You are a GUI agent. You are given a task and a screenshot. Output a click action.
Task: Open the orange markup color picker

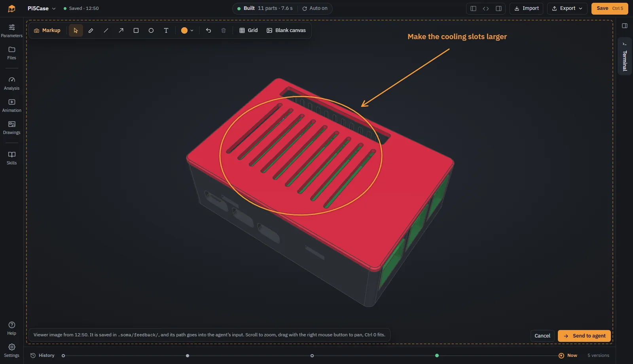pyautogui.click(x=187, y=30)
